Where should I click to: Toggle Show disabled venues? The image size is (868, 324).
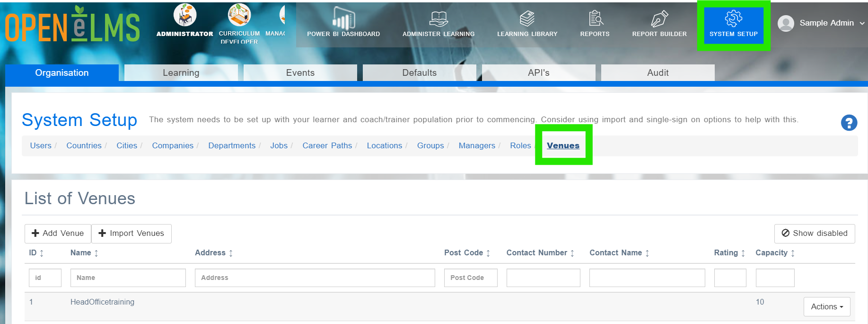pyautogui.click(x=815, y=234)
